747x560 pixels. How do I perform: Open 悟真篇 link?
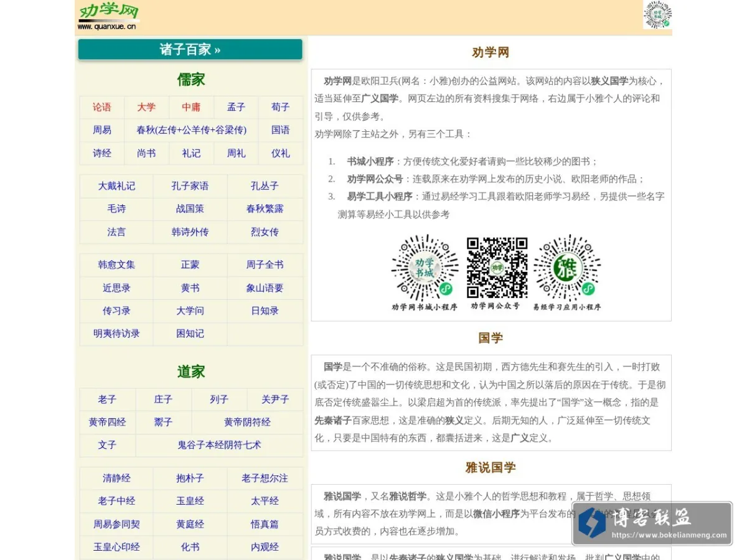265,525
